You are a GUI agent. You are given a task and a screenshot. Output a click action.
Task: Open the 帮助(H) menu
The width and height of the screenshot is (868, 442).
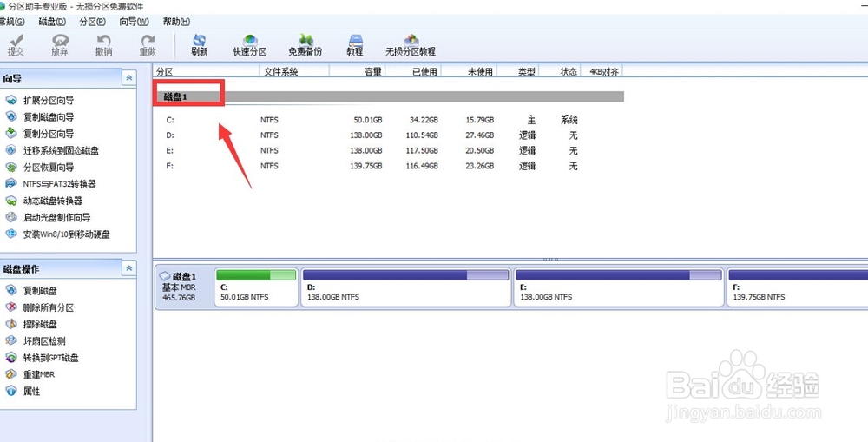tap(176, 22)
